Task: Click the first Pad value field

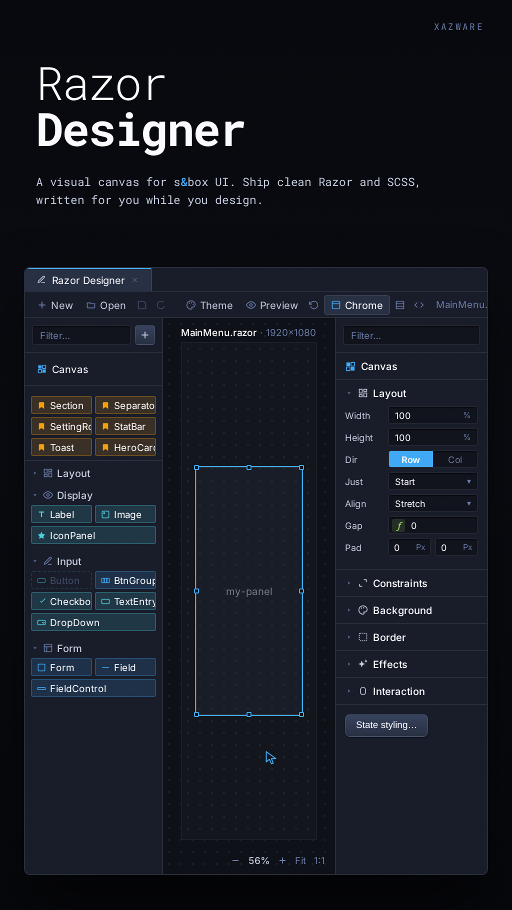Action: pyautogui.click(x=409, y=548)
